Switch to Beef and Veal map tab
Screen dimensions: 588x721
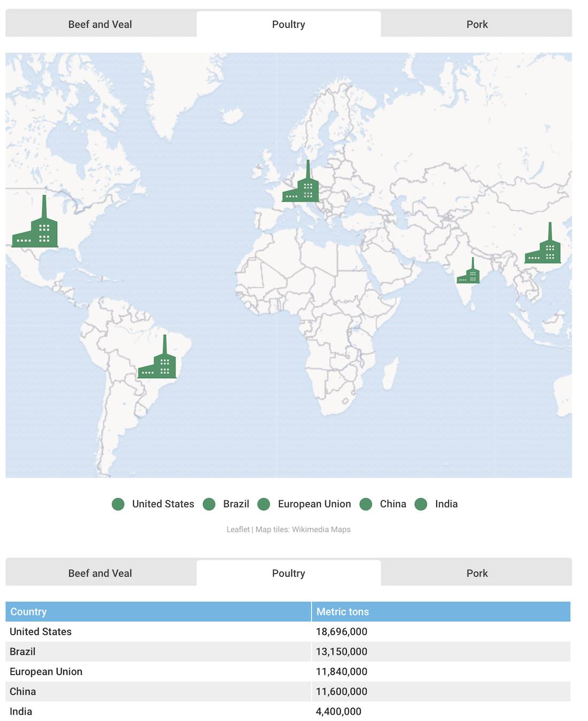pos(100,25)
